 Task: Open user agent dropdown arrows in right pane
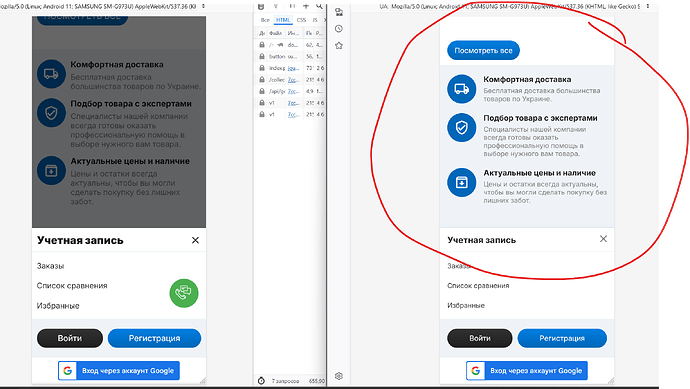[648, 6]
